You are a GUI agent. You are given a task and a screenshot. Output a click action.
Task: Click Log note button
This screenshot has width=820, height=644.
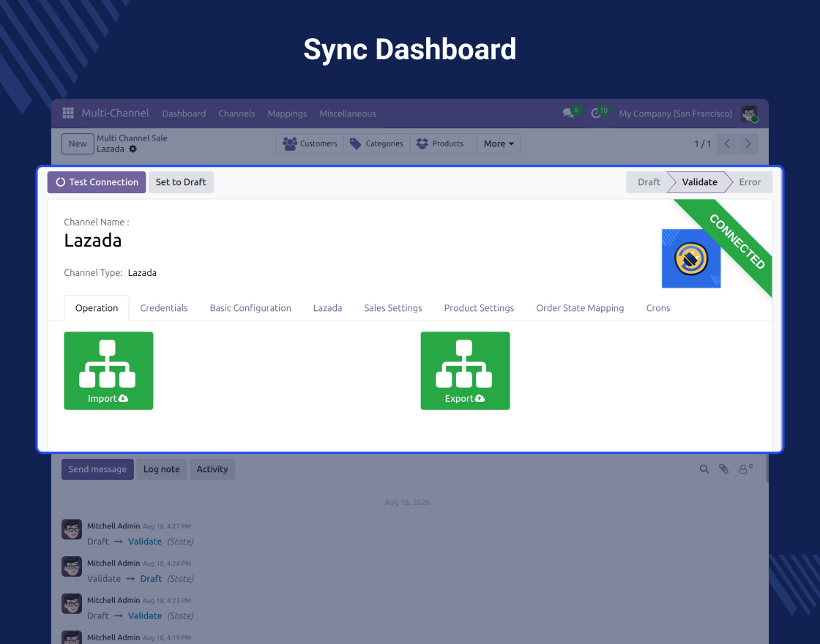(x=162, y=469)
